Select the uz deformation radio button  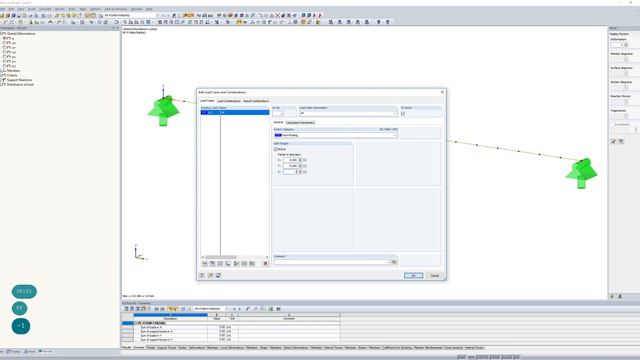pyautogui.click(x=4, y=52)
